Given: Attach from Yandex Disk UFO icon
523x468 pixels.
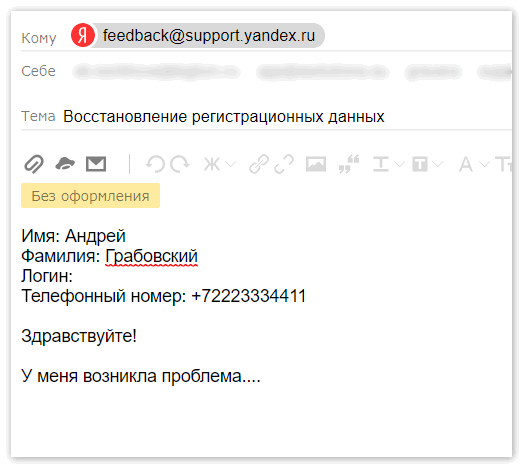Looking at the screenshot, I should pos(65,164).
